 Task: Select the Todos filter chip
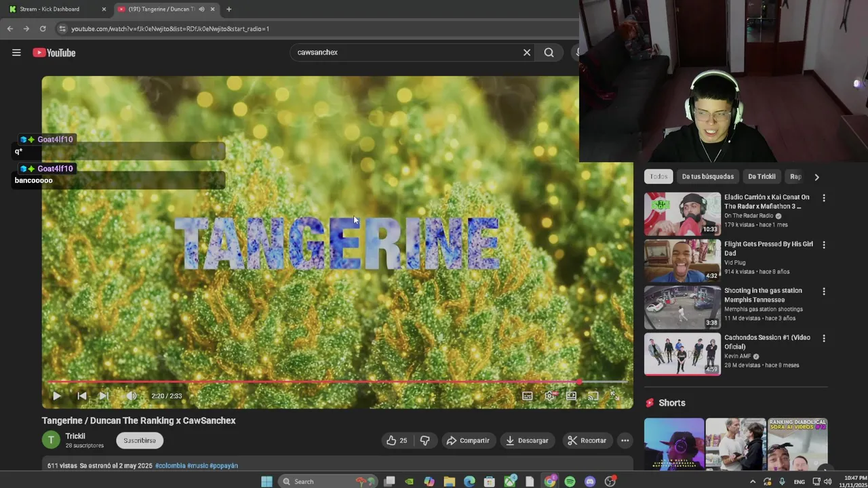[x=658, y=176]
